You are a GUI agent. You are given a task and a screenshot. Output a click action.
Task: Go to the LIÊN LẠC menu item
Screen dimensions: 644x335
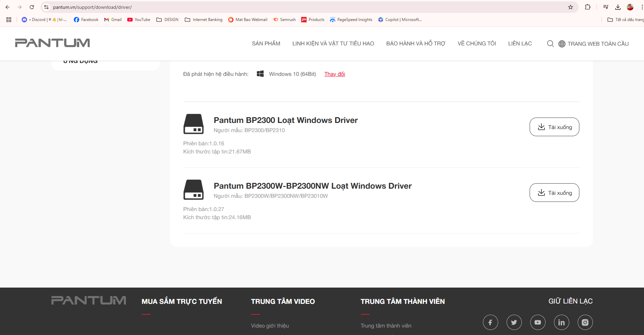(x=520, y=44)
